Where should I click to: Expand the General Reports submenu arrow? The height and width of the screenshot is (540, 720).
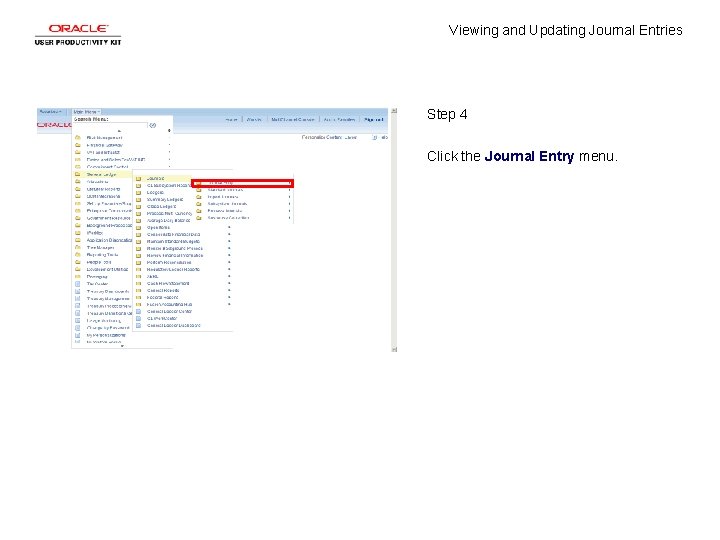coord(229,290)
